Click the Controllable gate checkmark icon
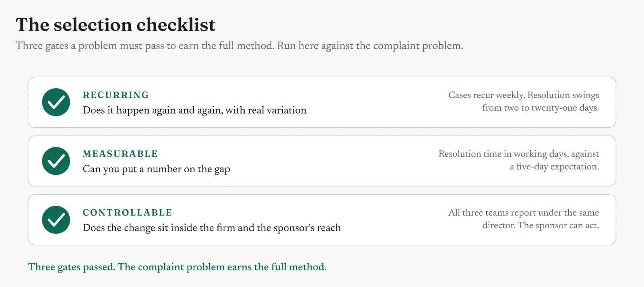Screen dimensions: 644x287 click(x=56, y=220)
